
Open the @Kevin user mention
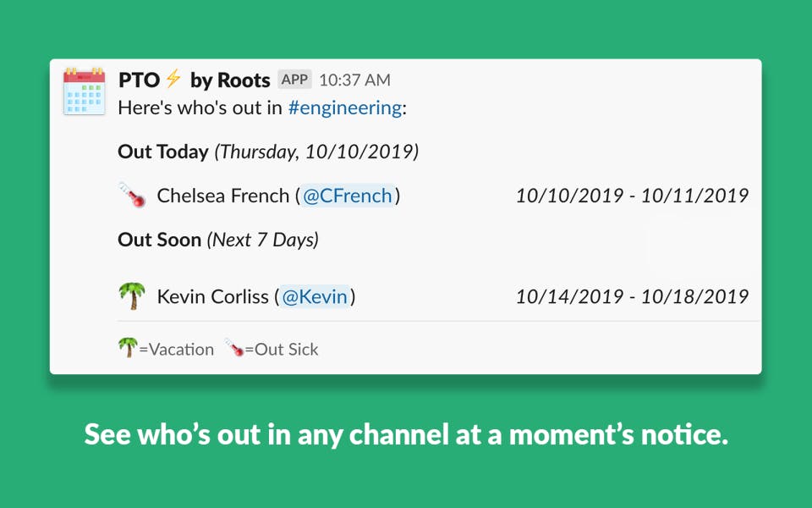click(x=315, y=296)
